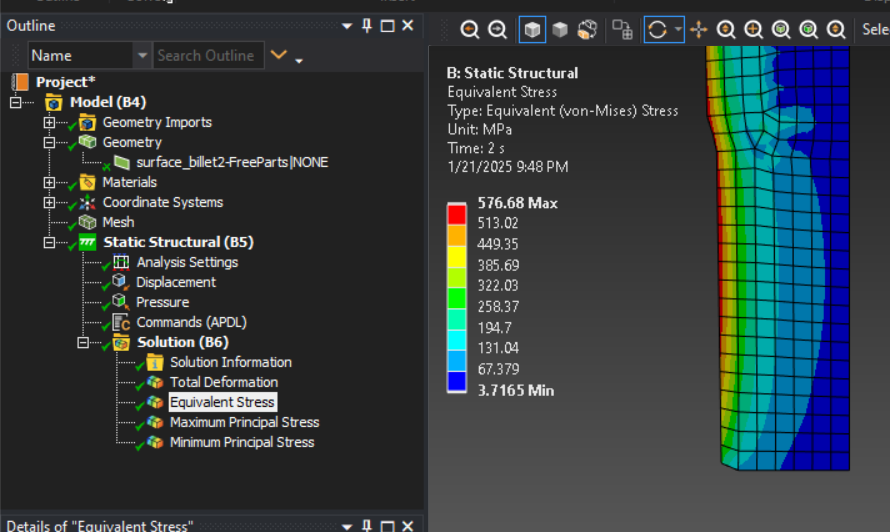The height and width of the screenshot is (532, 890).
Task: Click the last magnifier icon in the toolbar
Action: click(x=836, y=30)
